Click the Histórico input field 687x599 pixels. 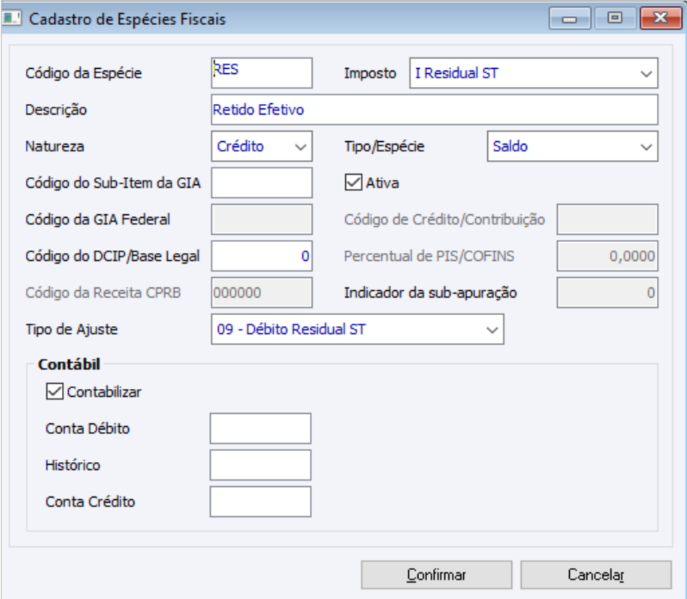[260, 465]
